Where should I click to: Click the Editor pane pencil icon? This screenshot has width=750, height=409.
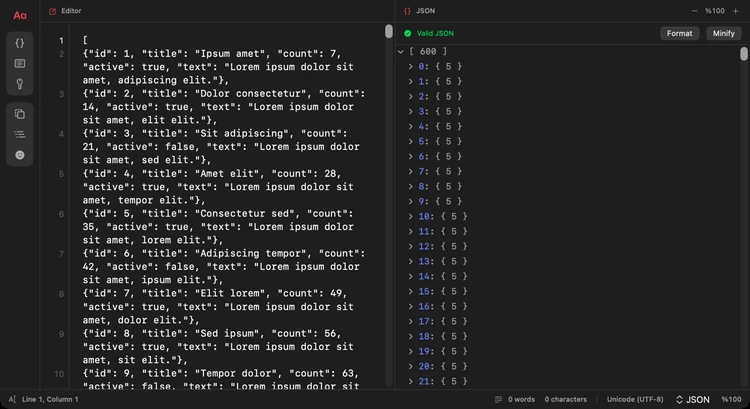(x=53, y=11)
